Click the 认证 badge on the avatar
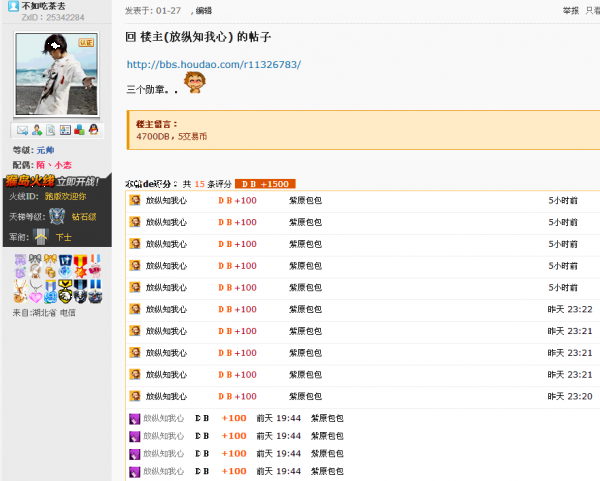This screenshot has height=481, width=600. click(x=86, y=42)
